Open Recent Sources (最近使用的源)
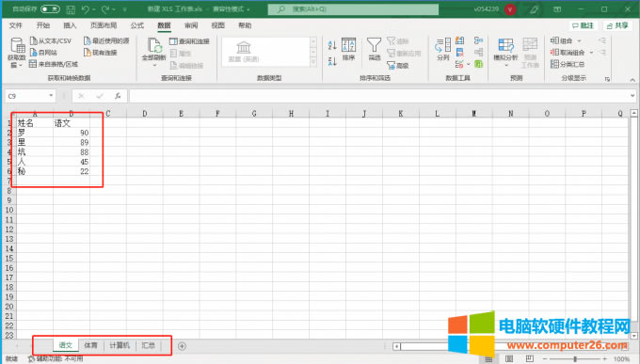This screenshot has width=640, height=364. pos(106,40)
